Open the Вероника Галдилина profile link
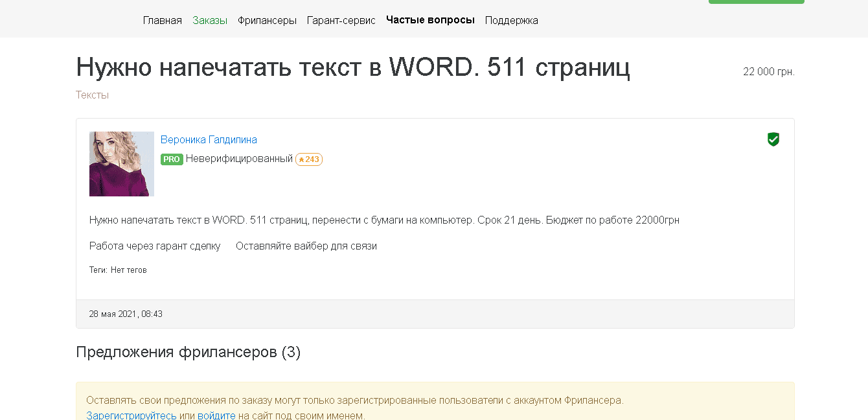 (x=209, y=139)
